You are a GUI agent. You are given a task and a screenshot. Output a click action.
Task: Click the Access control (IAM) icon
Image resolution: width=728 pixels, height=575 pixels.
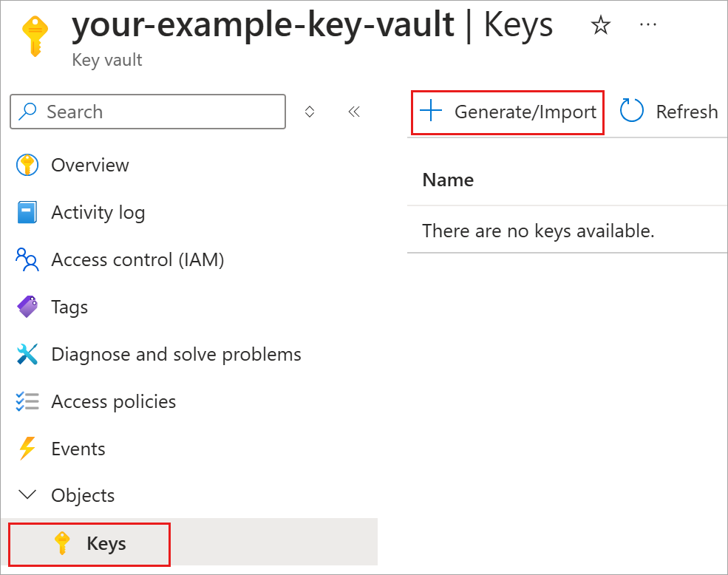[27, 259]
